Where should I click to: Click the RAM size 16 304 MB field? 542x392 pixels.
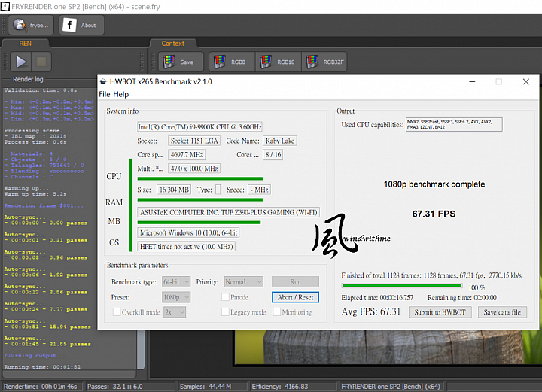(174, 190)
